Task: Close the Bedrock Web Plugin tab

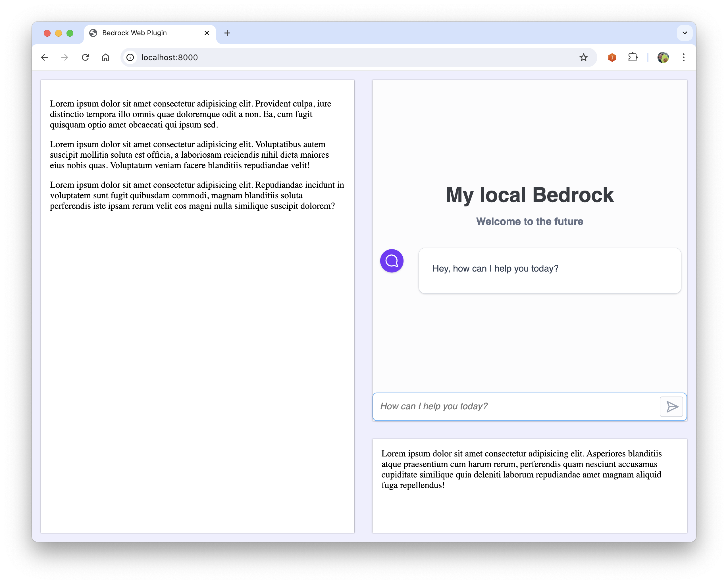Action: [207, 33]
